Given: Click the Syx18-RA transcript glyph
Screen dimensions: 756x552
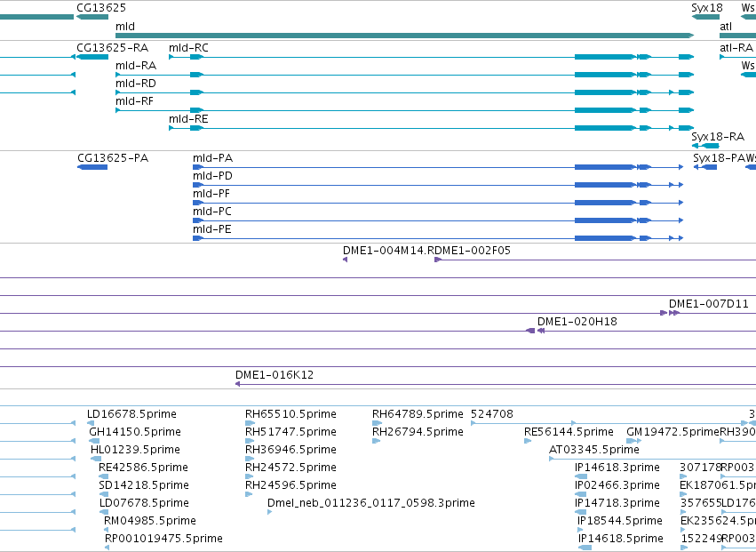Looking at the screenshot, I should [705, 146].
